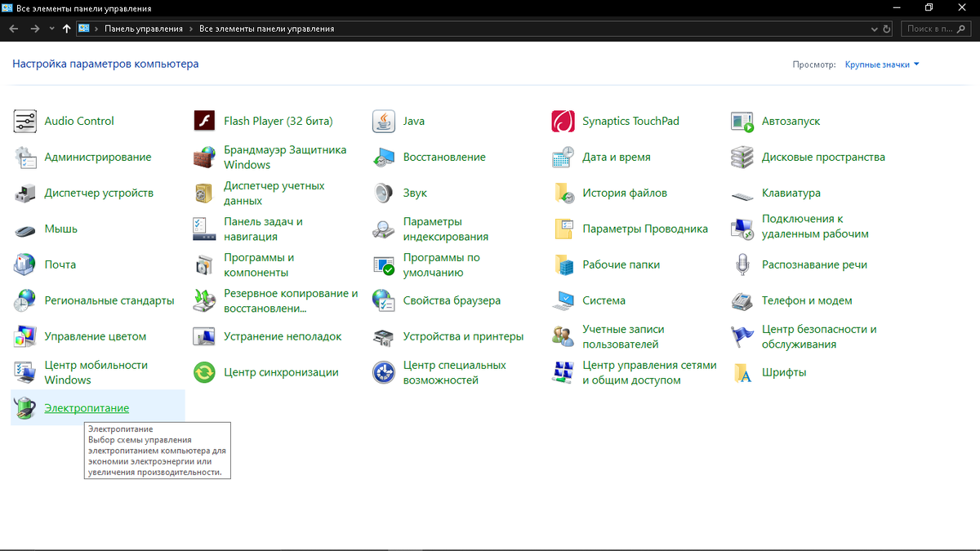Go up one level with up arrow

point(67,29)
